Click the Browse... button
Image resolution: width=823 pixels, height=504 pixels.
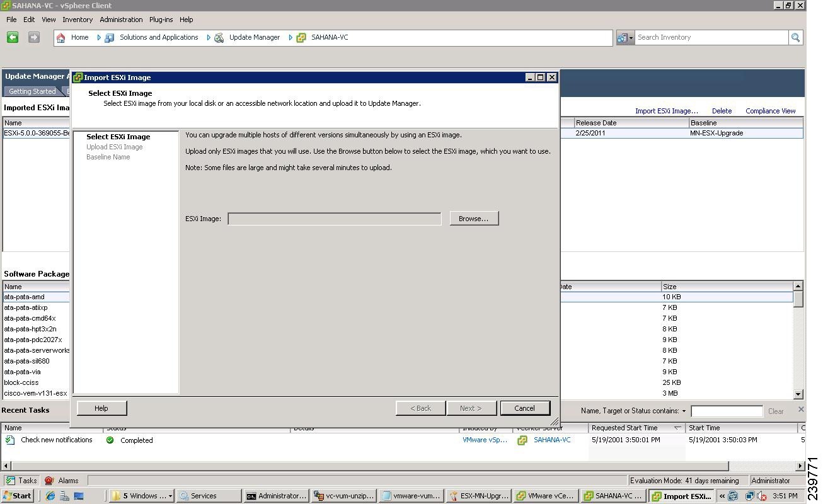pos(474,219)
